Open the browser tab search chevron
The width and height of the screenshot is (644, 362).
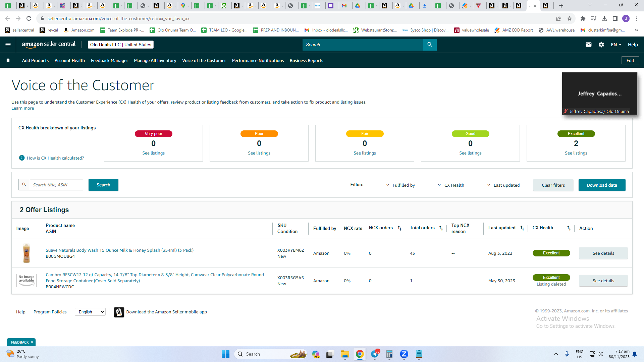click(x=590, y=5)
